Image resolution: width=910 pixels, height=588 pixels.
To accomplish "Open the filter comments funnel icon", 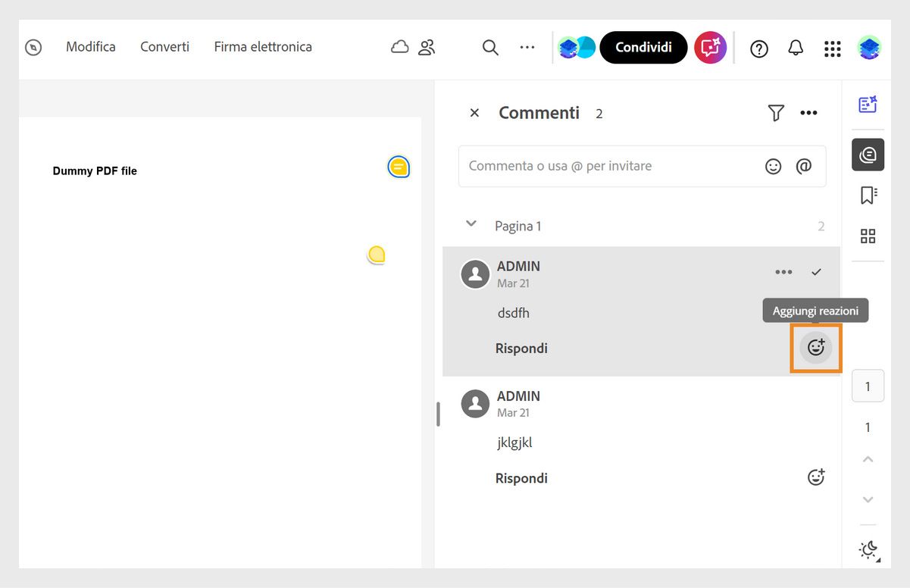I will pyautogui.click(x=775, y=113).
